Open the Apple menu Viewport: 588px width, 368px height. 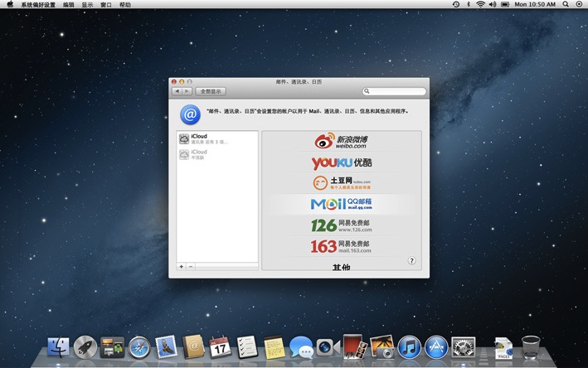(10, 4)
